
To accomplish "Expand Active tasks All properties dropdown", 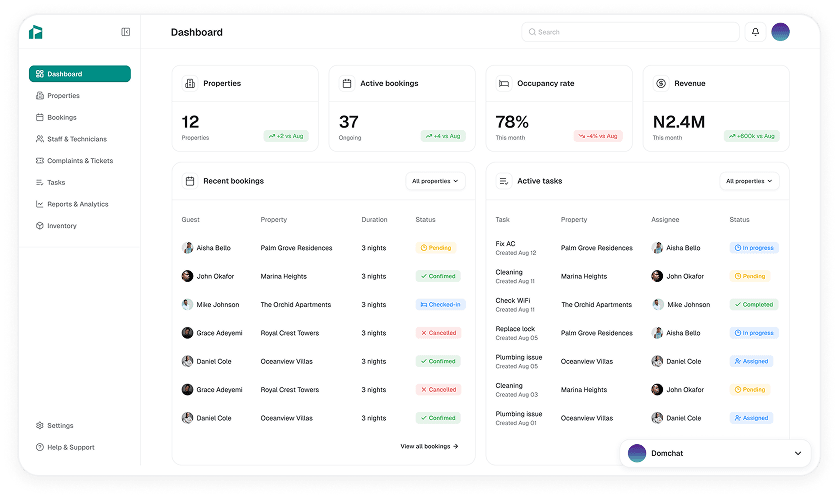I will pos(749,181).
